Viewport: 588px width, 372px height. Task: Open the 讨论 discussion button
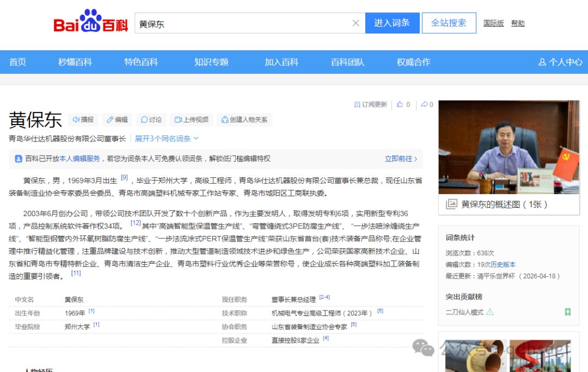151,120
